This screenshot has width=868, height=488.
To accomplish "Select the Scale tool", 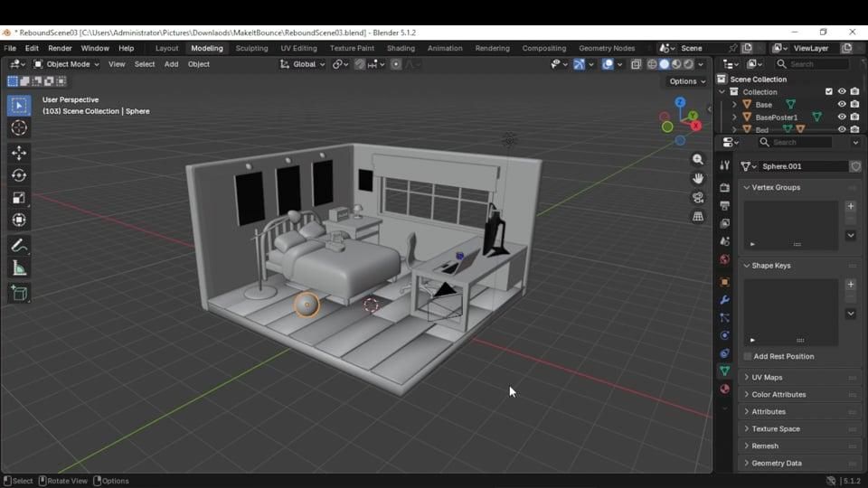I will [x=19, y=198].
